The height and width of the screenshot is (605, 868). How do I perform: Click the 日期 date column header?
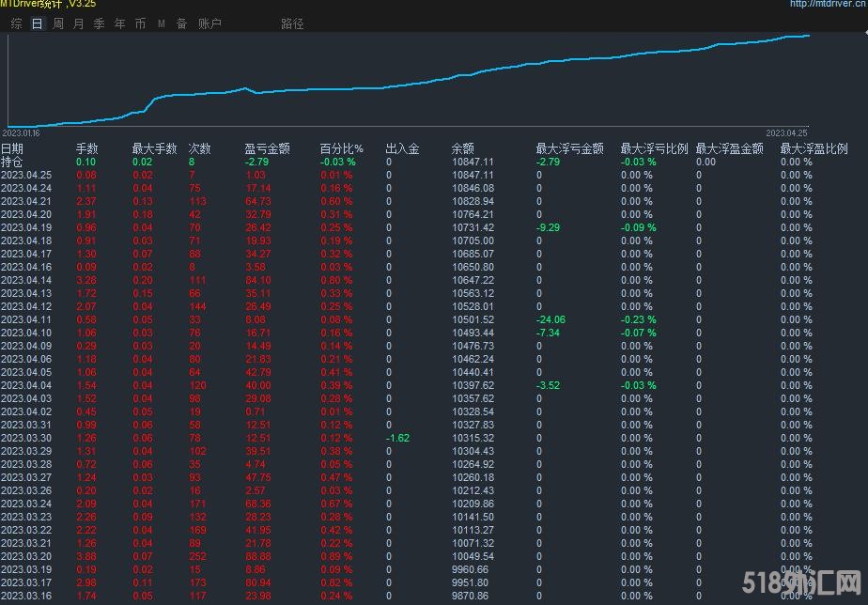(x=12, y=148)
